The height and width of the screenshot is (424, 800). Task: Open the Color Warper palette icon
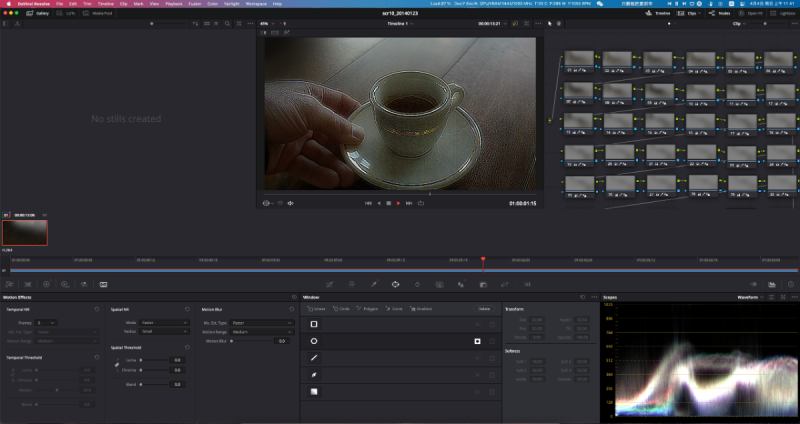click(352, 285)
